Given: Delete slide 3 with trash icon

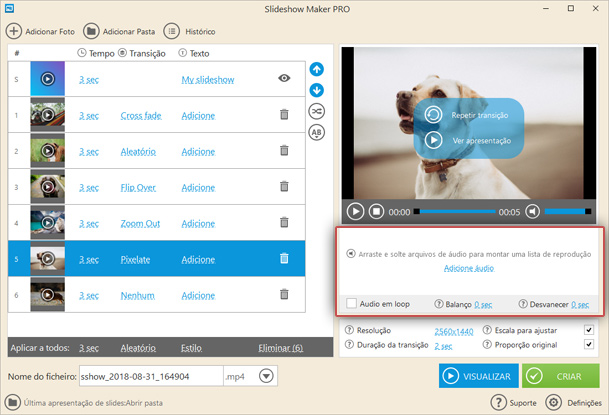Looking at the screenshot, I should (284, 186).
